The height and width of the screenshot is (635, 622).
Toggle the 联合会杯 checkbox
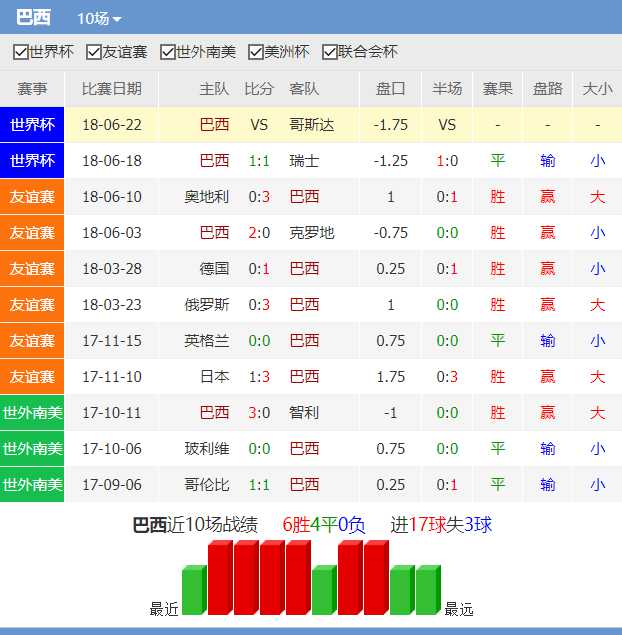tap(329, 52)
